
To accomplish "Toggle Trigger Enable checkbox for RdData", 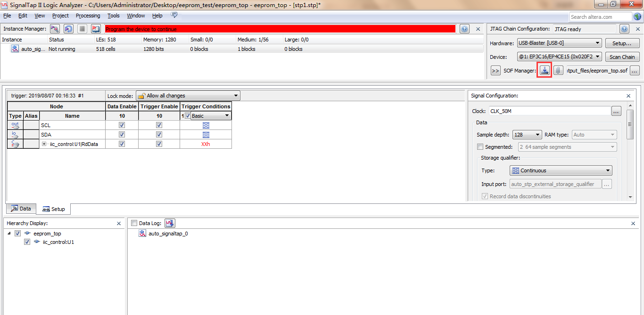I will 159,144.
